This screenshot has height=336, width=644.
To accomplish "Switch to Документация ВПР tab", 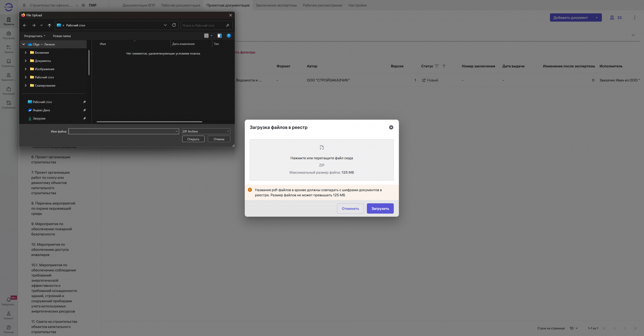I will [139, 5].
